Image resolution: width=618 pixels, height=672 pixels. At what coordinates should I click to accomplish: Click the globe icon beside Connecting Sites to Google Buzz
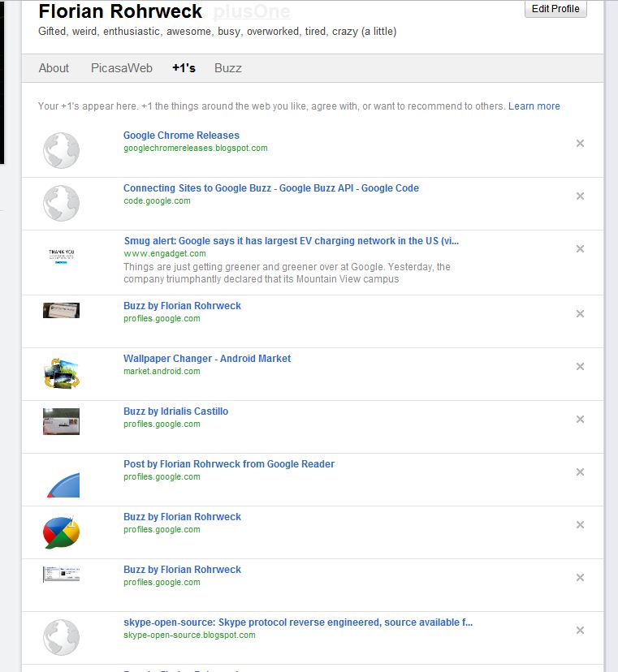coord(62,203)
